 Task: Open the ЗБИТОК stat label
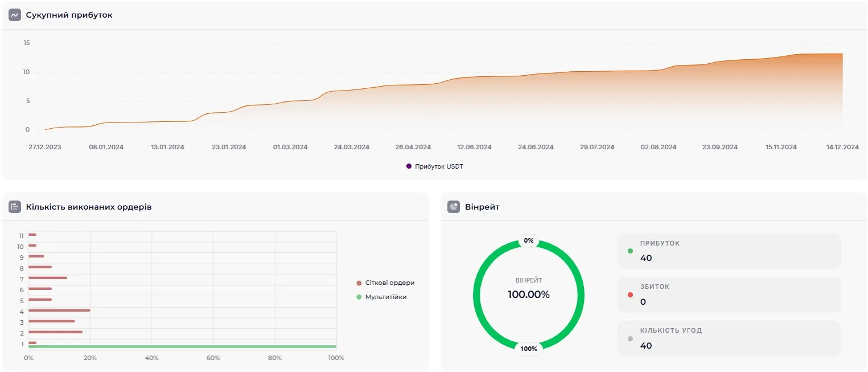(x=655, y=287)
